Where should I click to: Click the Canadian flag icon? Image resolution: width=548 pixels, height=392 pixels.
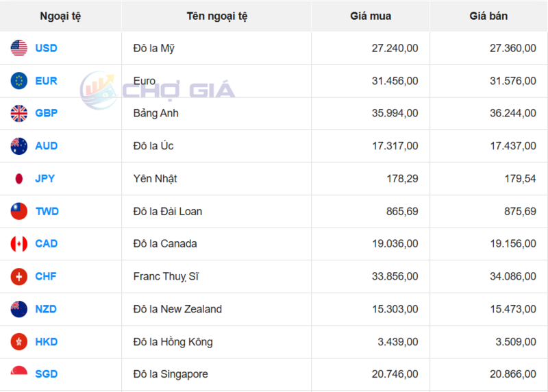19,244
